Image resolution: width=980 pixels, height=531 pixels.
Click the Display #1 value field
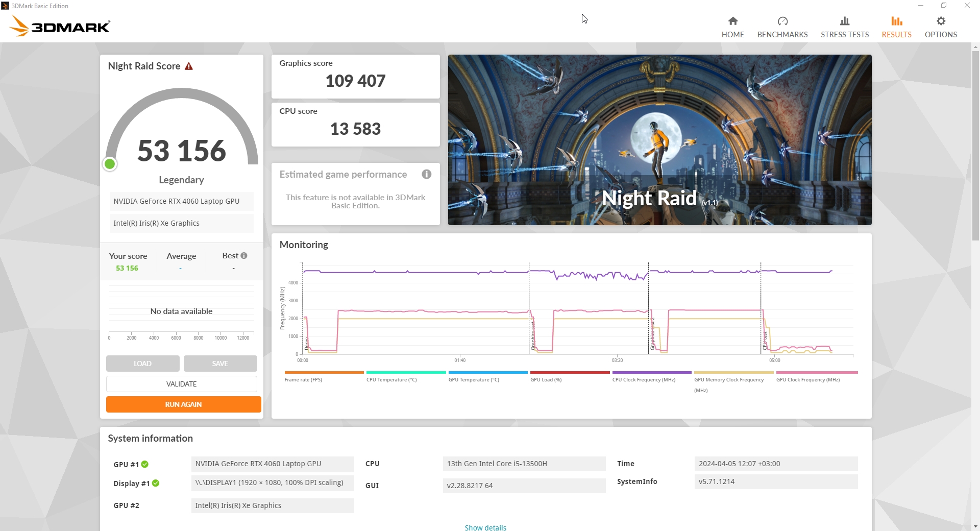273,483
